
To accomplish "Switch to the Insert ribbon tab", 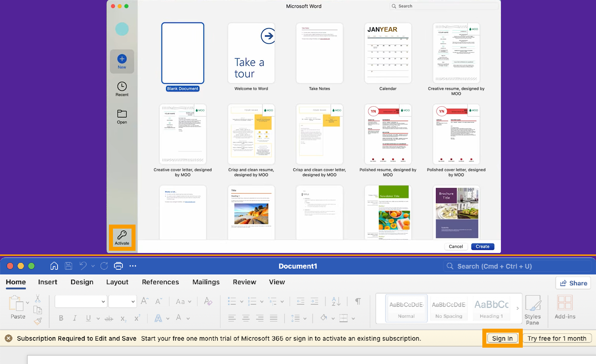I will tap(48, 282).
